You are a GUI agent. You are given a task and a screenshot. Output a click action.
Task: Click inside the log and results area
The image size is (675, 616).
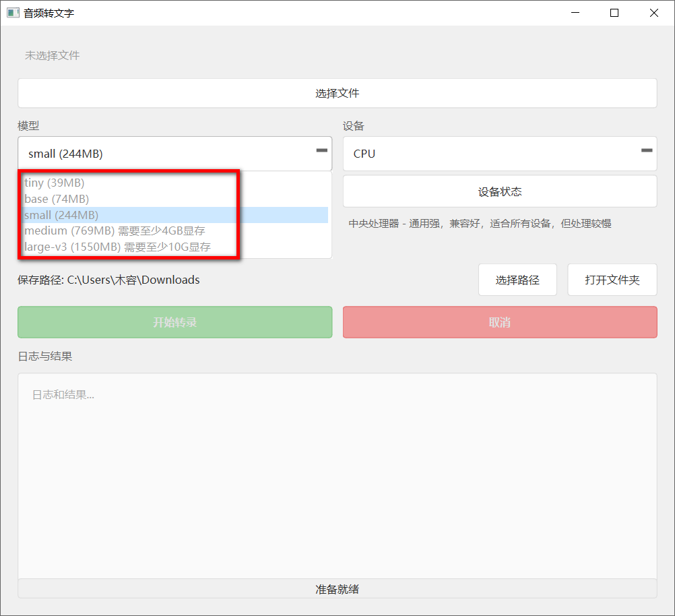[337, 472]
